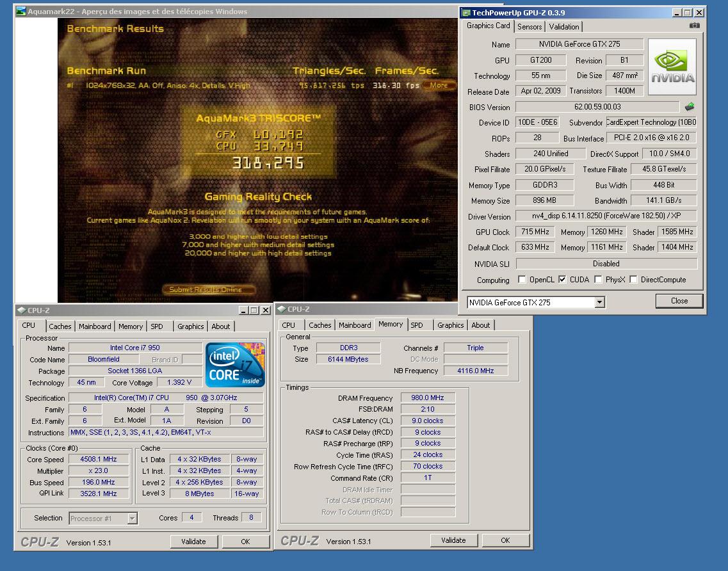Click the Core Voltage value 1.392 V
The image size is (728, 571).
point(179,382)
